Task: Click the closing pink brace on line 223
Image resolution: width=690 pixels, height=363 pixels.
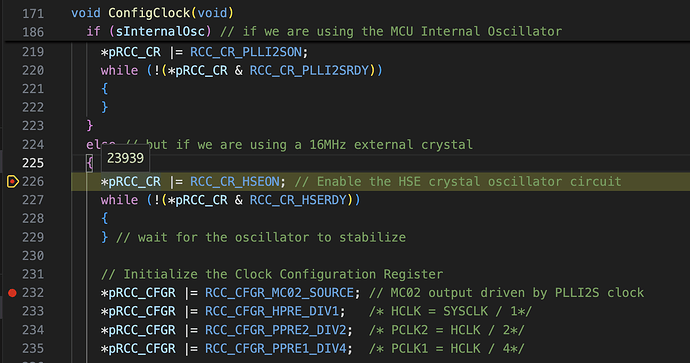Action: (90, 126)
